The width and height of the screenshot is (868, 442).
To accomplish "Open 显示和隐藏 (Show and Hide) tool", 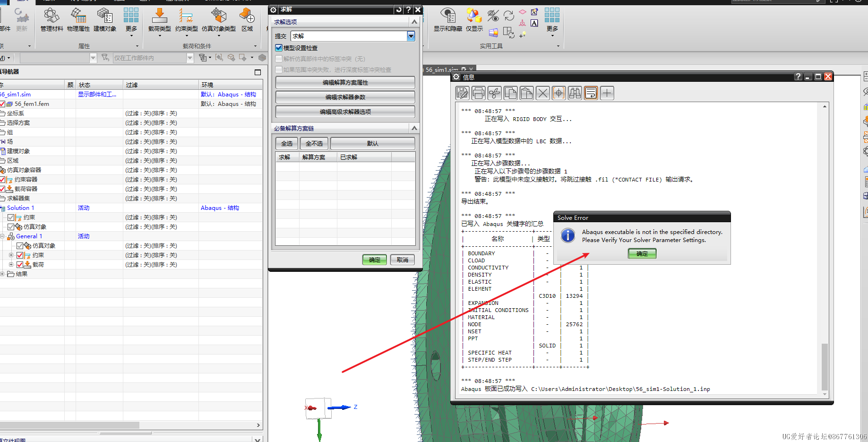I will click(447, 20).
